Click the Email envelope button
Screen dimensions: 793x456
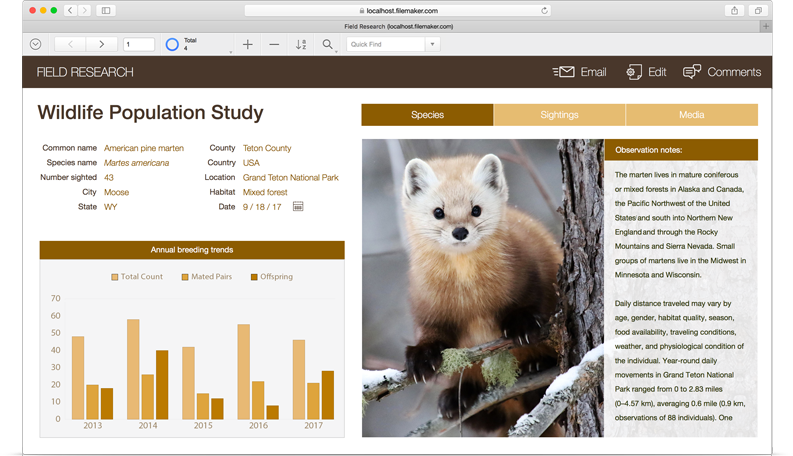579,72
